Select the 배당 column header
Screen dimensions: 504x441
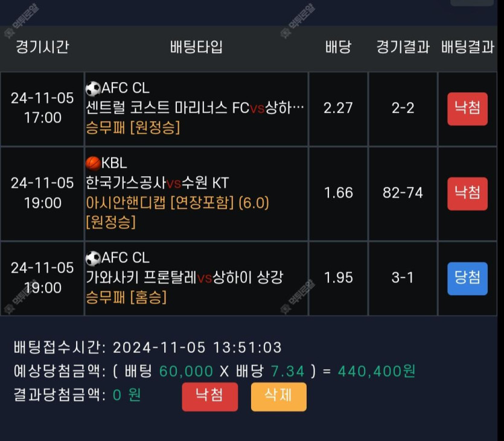(x=338, y=47)
